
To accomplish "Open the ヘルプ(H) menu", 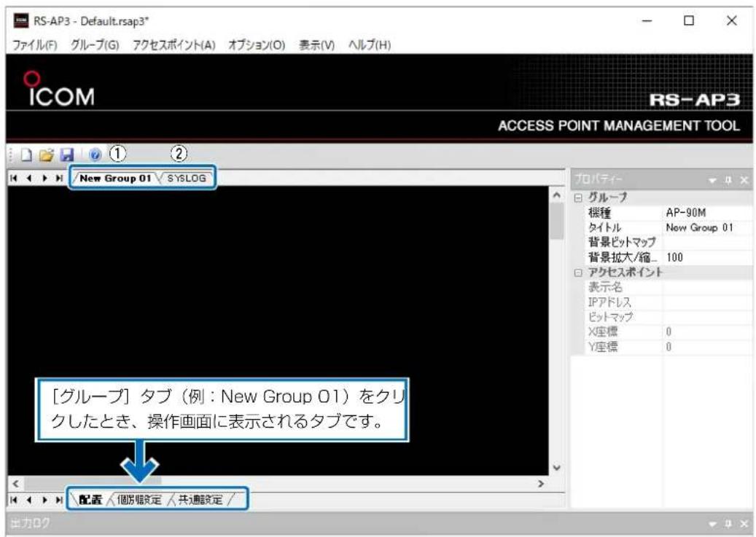I will (370, 45).
